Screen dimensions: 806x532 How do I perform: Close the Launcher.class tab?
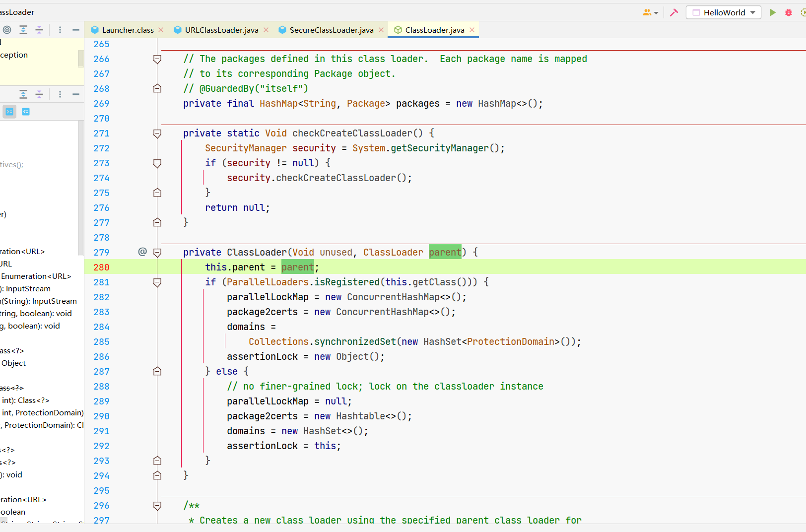161,30
